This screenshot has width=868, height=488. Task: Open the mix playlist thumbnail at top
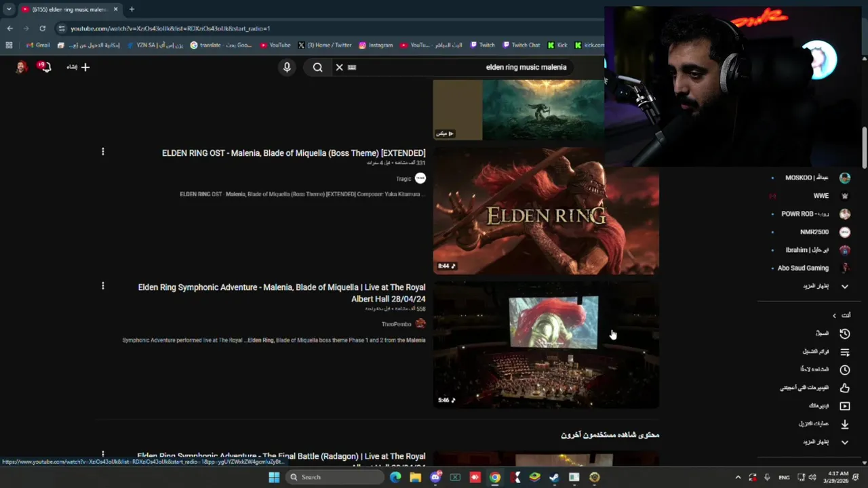click(x=519, y=110)
